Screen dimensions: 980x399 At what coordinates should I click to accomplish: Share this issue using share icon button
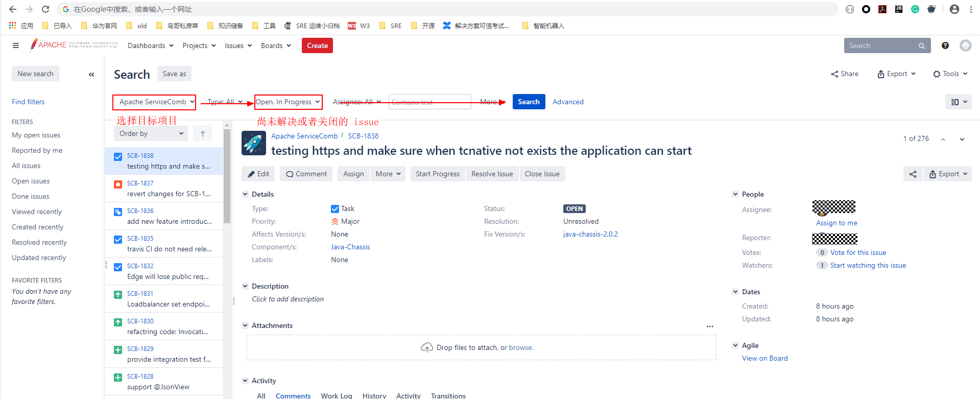pos(913,174)
